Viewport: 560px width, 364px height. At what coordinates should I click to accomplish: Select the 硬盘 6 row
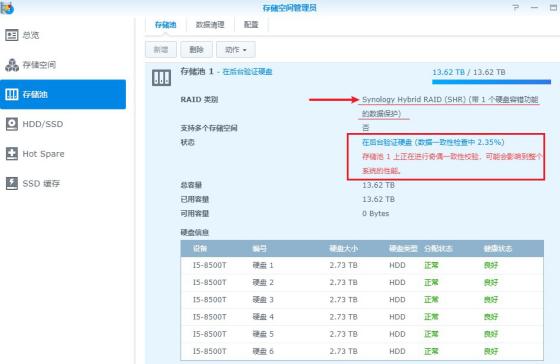tap(362, 351)
